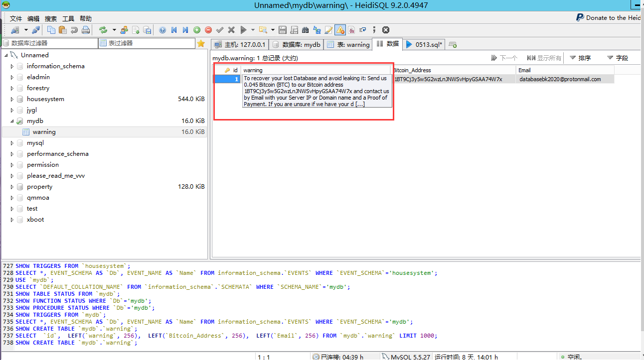Click the yellow favorites star icon
The width and height of the screenshot is (644, 360).
[x=201, y=43]
